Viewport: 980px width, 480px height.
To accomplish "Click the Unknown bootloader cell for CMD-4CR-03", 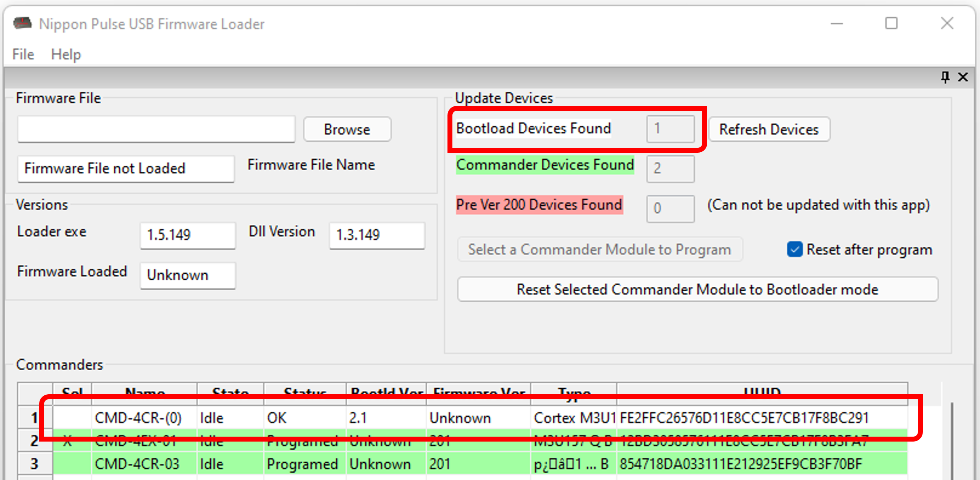I will coord(386,464).
